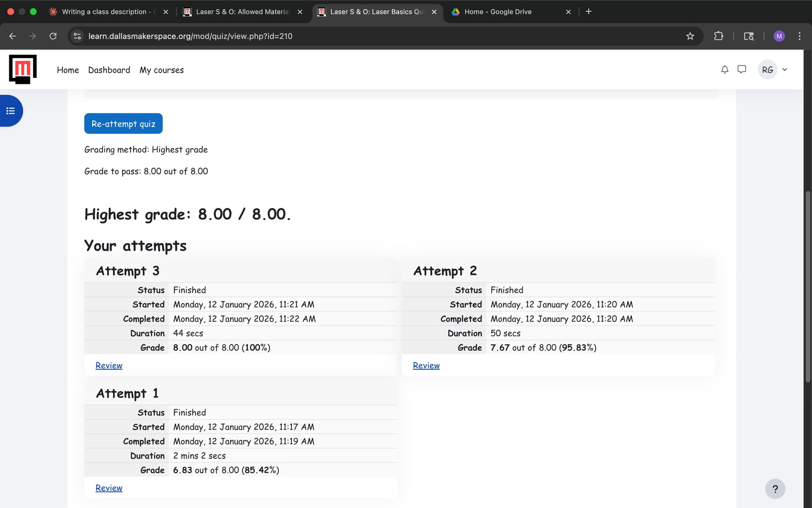812x508 pixels.
Task: Open the Review link for Attempt 1
Action: pyautogui.click(x=109, y=488)
